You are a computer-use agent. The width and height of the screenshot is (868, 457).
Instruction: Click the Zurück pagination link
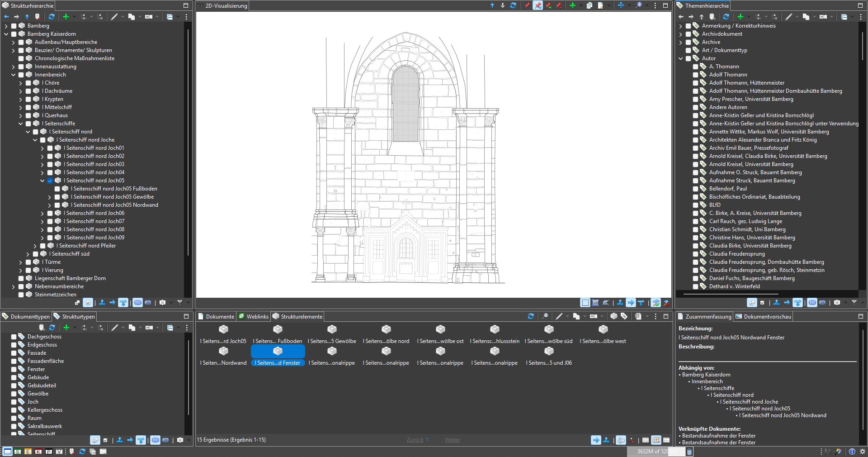(415, 440)
